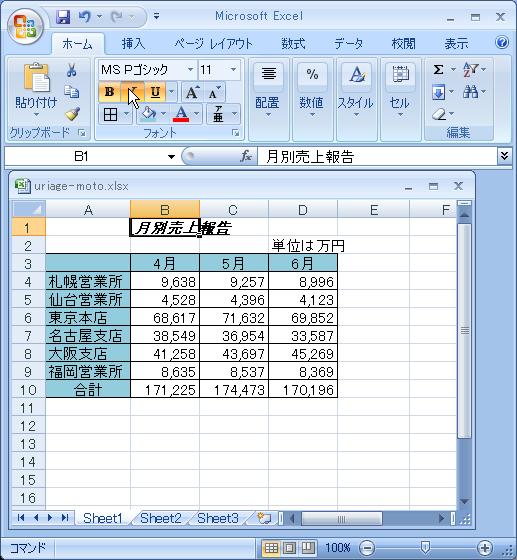
Task: Apply the red font color swatch
Action: [x=181, y=114]
